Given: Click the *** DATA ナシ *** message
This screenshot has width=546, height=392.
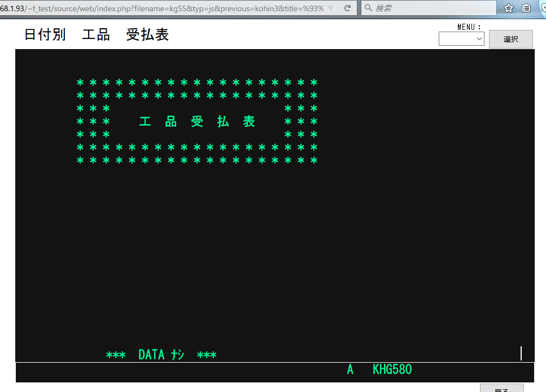Looking at the screenshot, I should coord(161,355).
